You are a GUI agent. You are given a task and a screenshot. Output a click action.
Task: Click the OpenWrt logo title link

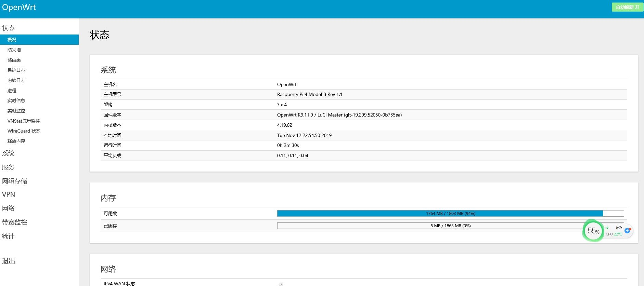[19, 8]
